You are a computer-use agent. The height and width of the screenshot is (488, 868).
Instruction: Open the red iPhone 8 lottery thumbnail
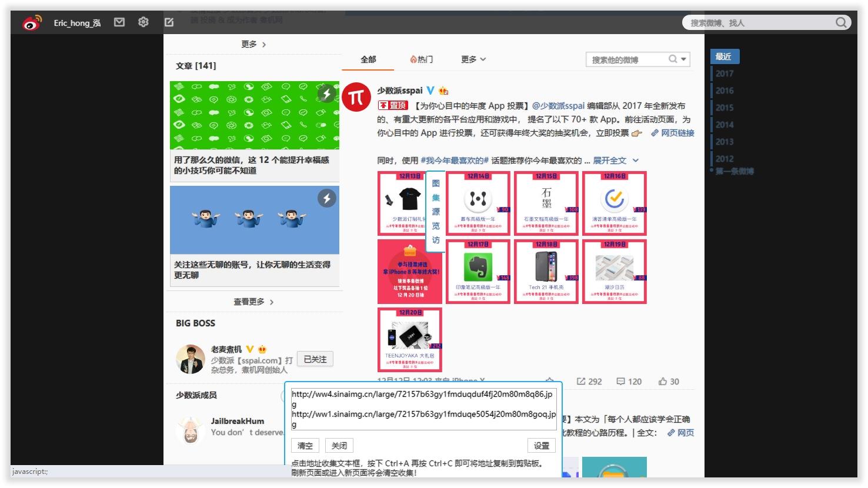410,272
